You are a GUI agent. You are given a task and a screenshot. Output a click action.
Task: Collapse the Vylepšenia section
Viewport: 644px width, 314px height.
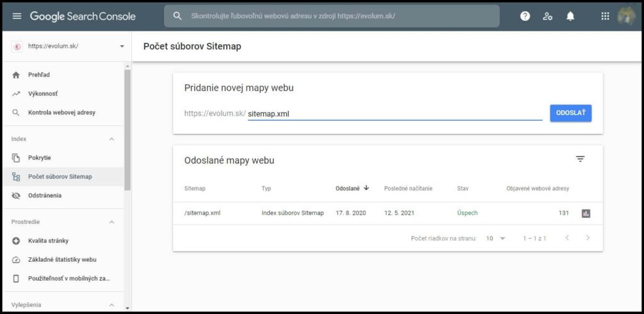[111, 305]
